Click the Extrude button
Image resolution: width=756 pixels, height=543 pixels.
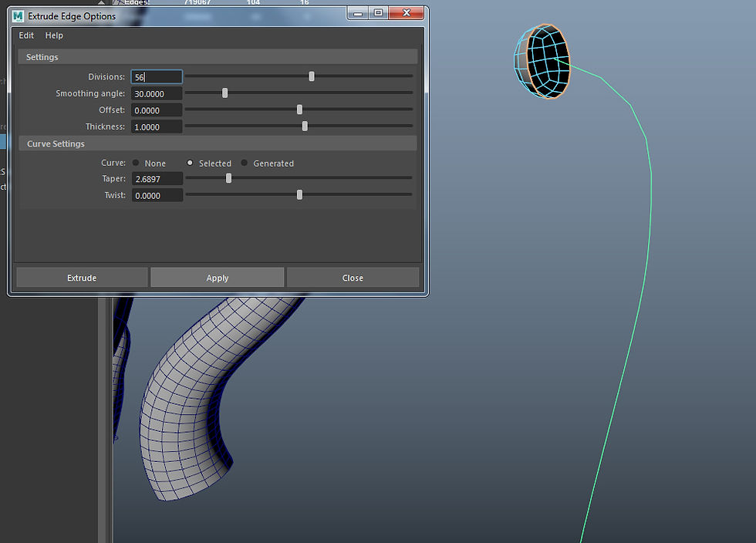coord(82,278)
